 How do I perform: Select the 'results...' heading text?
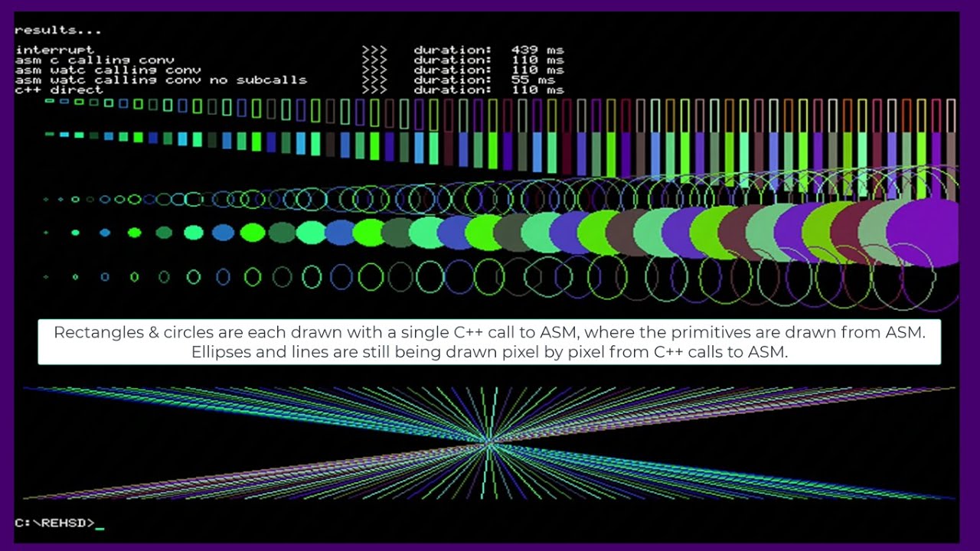[x=58, y=31]
